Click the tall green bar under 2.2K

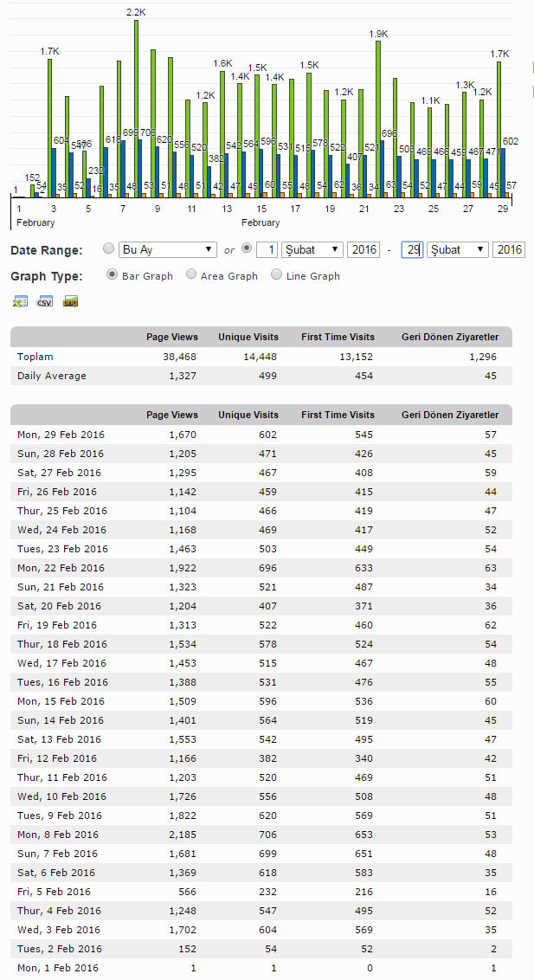(x=136, y=109)
